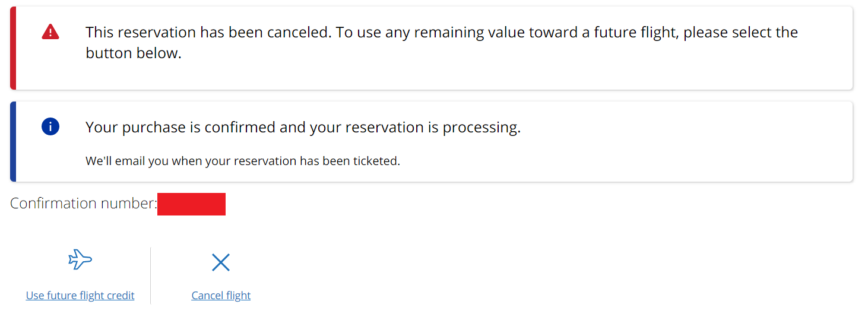The height and width of the screenshot is (317, 868).
Task: Select the red redacted confirmation number box
Action: click(191, 204)
